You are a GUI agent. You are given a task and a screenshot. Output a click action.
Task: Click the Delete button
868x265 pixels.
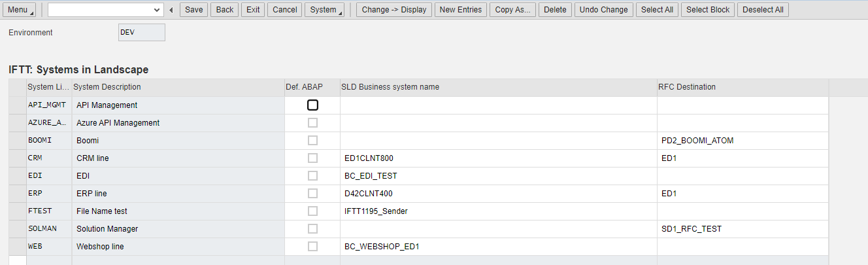[555, 10]
